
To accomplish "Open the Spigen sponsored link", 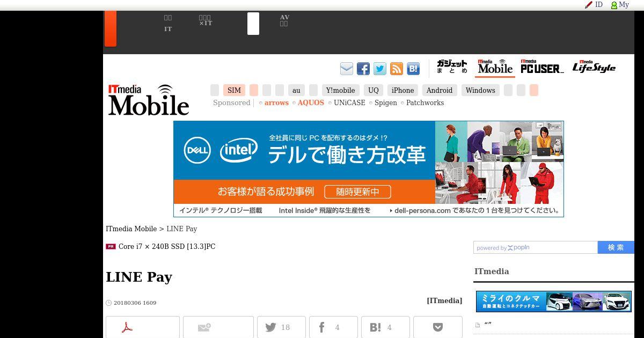I will 386,103.
